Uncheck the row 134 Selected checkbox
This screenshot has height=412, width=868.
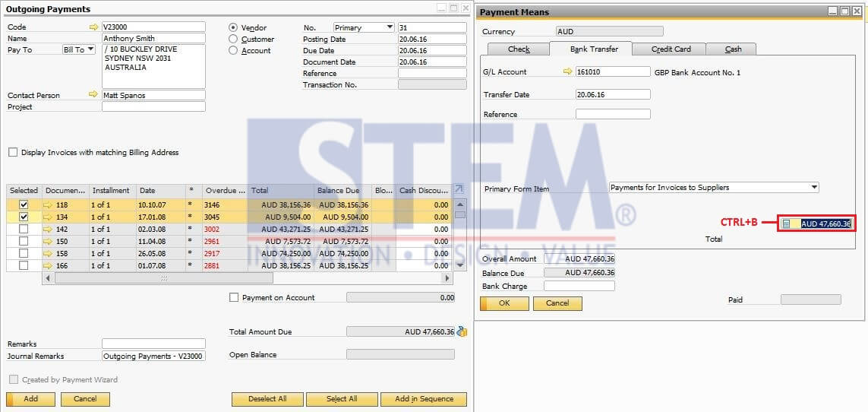(24, 217)
